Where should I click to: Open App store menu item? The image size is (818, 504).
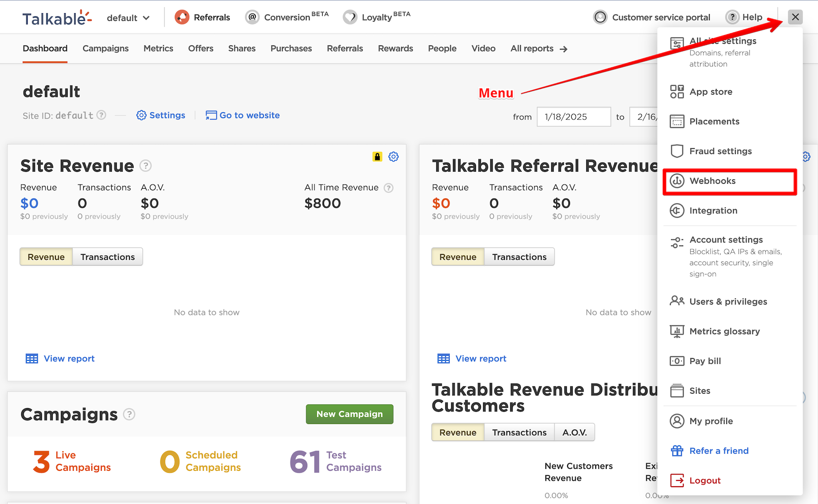click(730, 91)
